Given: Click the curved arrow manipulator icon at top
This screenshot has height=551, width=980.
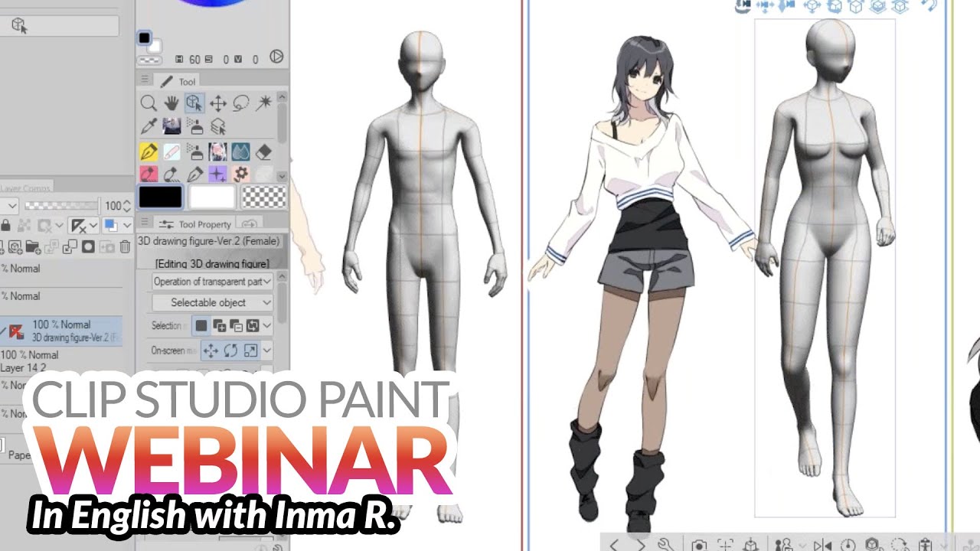Looking at the screenshot, I should (928, 5).
